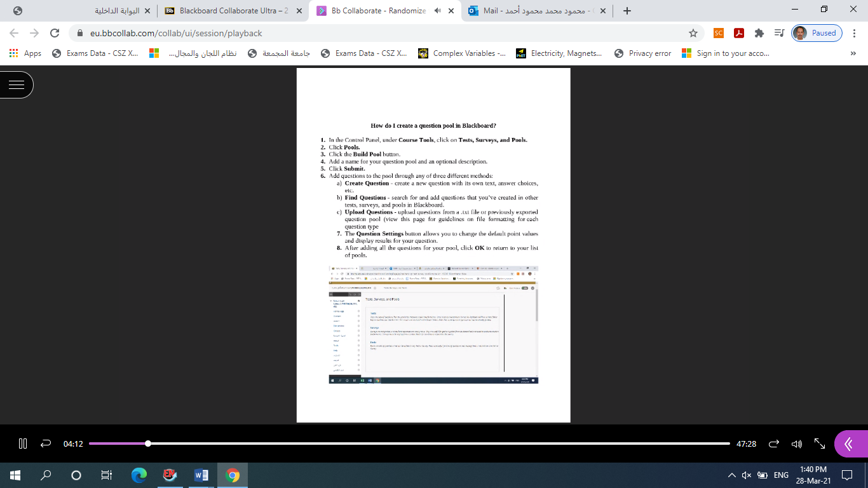Go back to the previous page
Image resolution: width=868 pixels, height=488 pixels.
14,33
